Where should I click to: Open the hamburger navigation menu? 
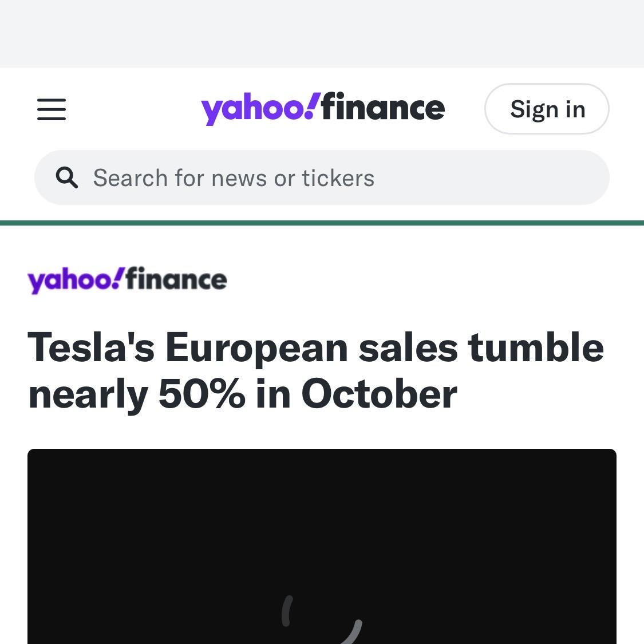(52, 109)
